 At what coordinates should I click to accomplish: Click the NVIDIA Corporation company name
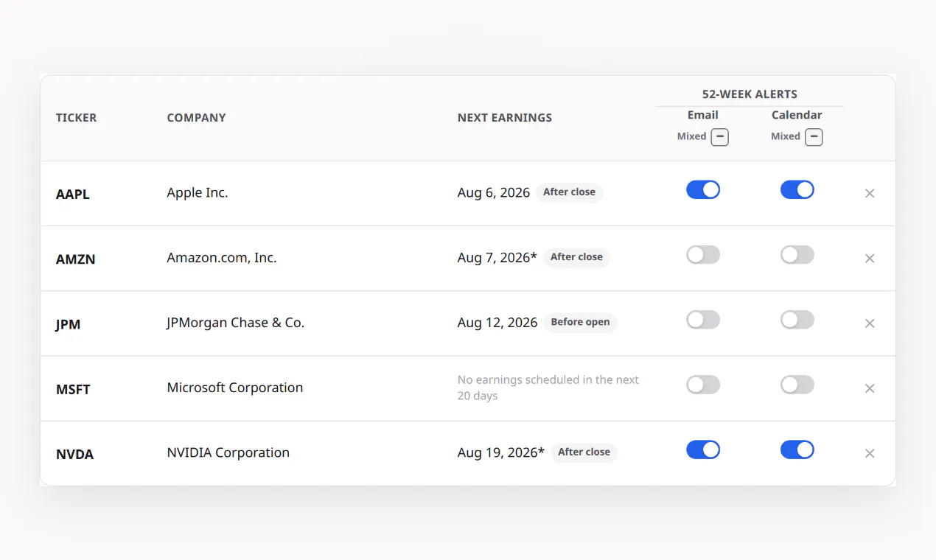[x=228, y=452]
